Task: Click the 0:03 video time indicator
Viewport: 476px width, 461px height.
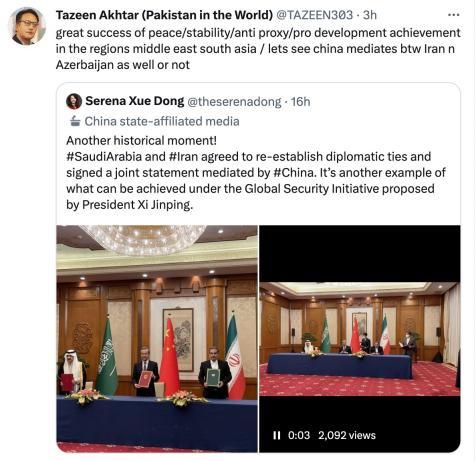Action: coord(299,435)
